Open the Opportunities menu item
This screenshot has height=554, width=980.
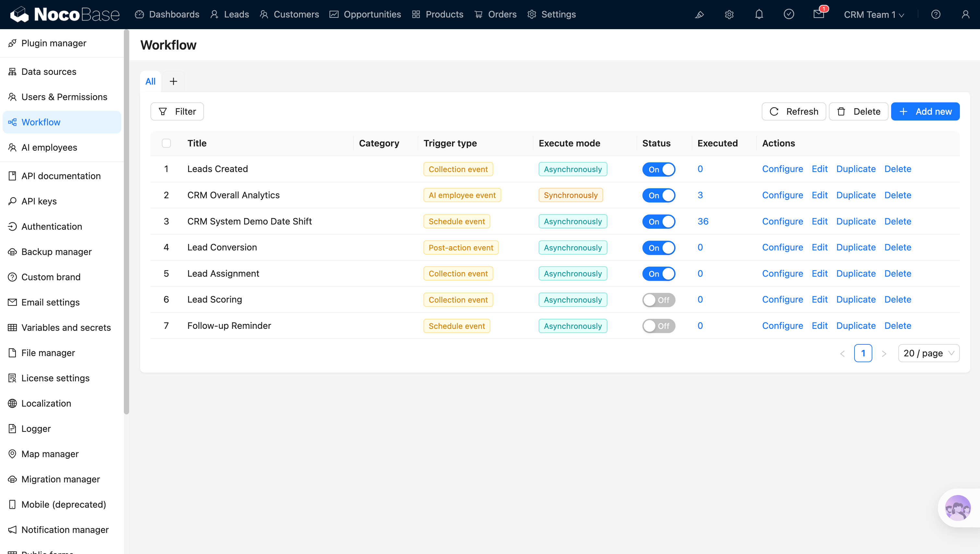click(x=365, y=15)
